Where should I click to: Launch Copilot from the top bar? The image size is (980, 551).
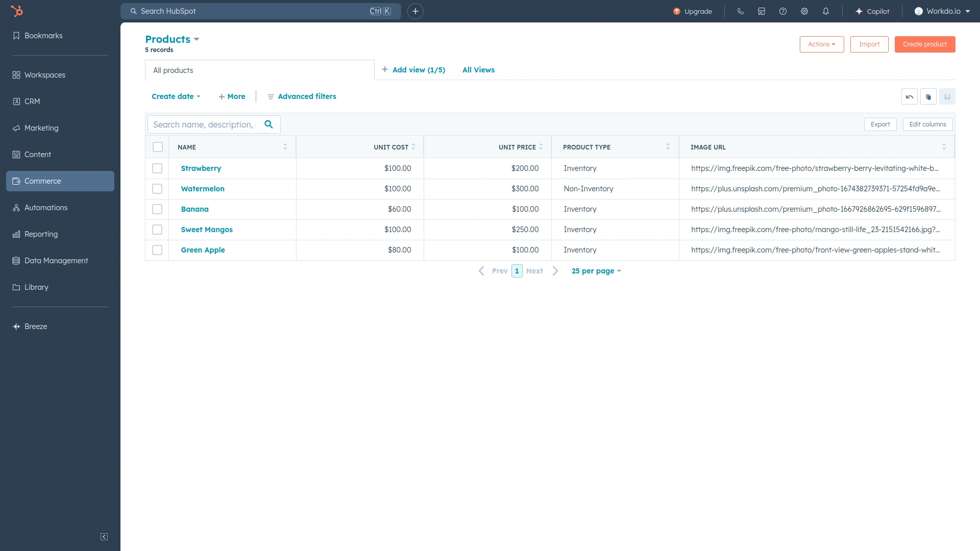coord(872,11)
